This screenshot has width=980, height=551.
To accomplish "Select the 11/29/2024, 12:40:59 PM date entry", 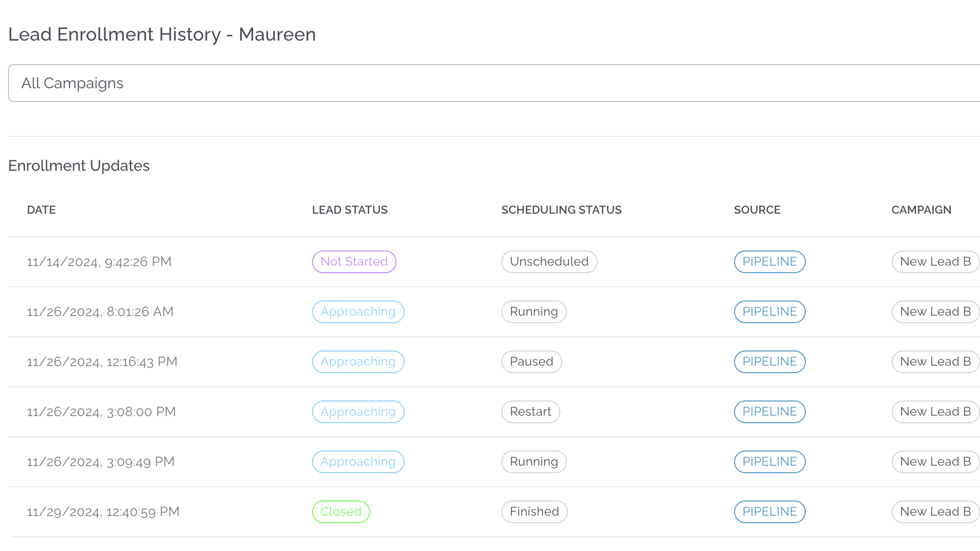I will click(x=103, y=512).
